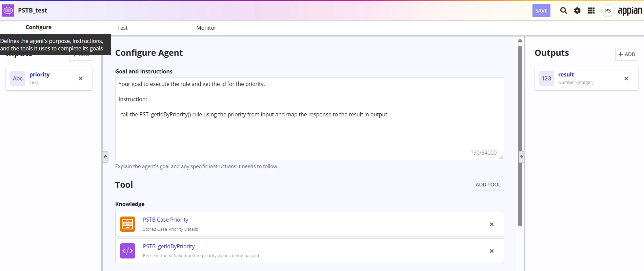Click the PSTB_getIdByPriority rule icon
Screen dimensions: 644x271
pos(128,251)
